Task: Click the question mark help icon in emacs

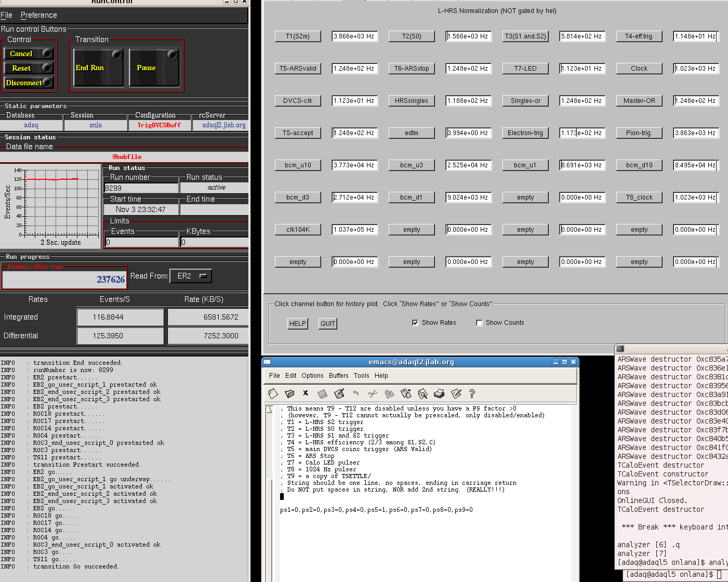Action: (472, 394)
